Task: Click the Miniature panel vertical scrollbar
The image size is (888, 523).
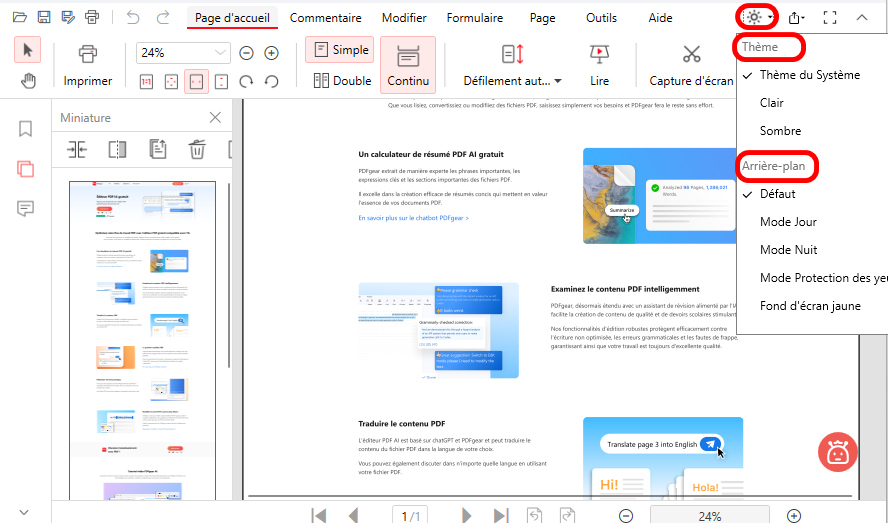Action: (229, 275)
